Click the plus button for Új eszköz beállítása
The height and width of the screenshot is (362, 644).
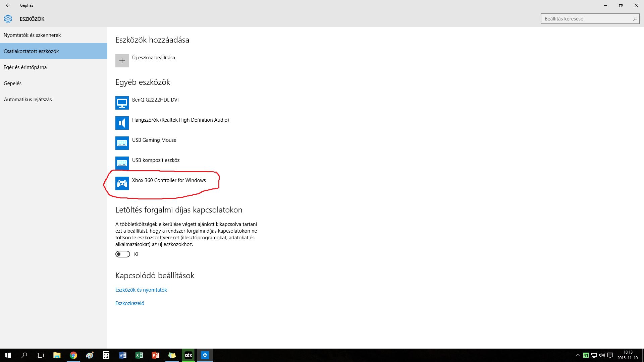click(x=122, y=61)
